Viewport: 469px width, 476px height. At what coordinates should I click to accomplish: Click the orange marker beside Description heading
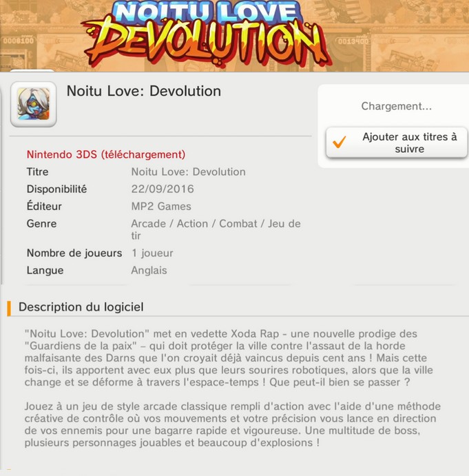coord(9,308)
